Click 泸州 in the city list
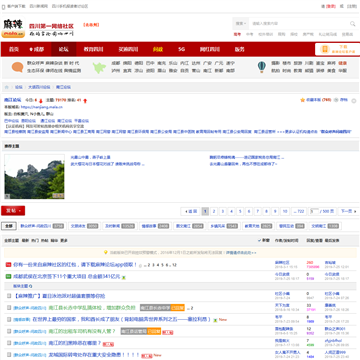The width and height of the screenshot is (360, 360). tap(116, 71)
